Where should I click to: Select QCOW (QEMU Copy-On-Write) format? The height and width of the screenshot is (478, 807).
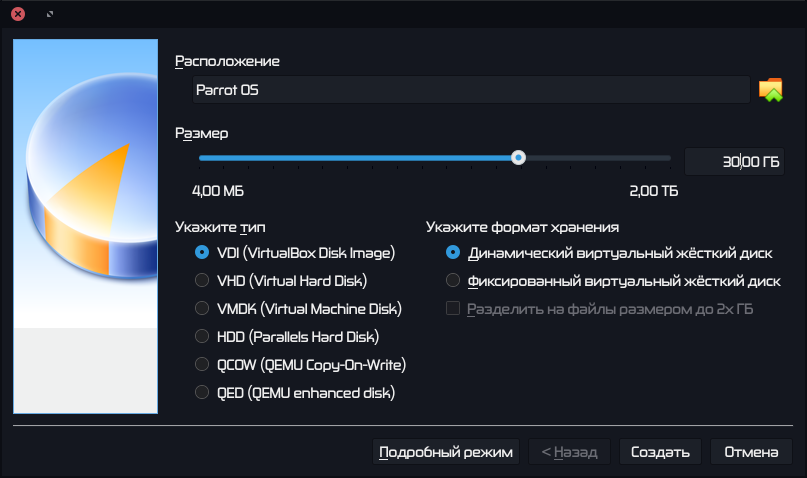click(202, 364)
